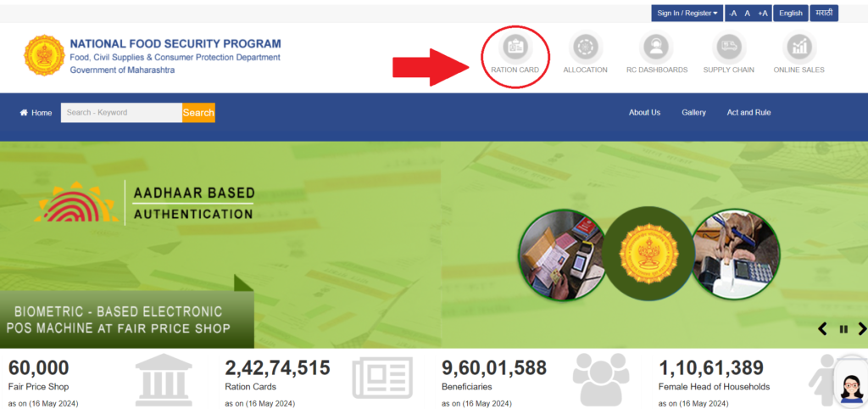Go to previous carousel slide
Screen dimensions: 868x409
[x=822, y=328]
